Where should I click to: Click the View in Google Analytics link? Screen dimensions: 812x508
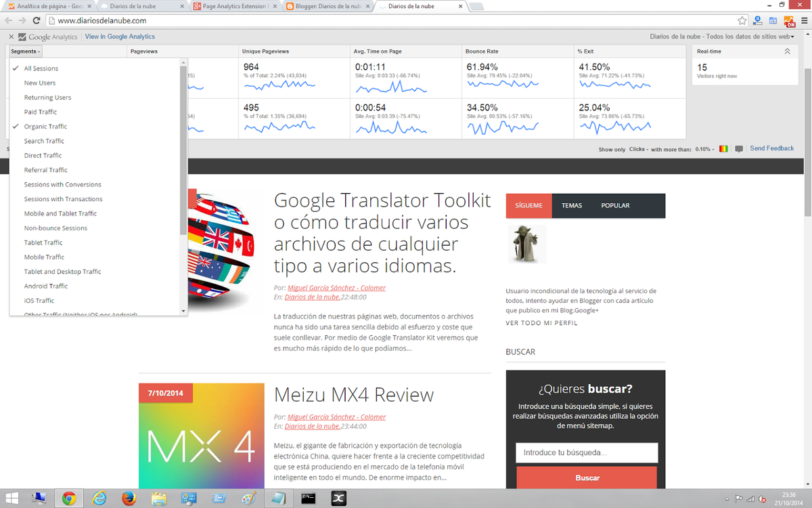pyautogui.click(x=120, y=37)
